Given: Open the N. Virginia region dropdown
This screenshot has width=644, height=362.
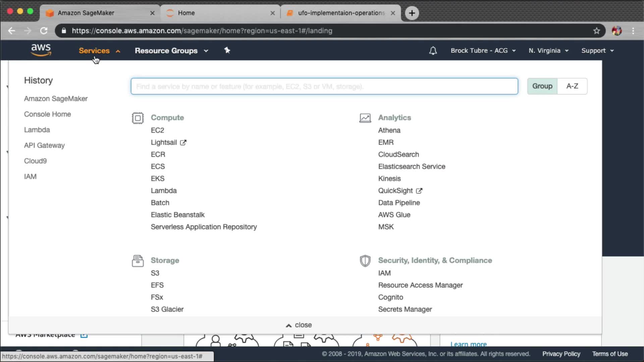Looking at the screenshot, I should (548, 51).
